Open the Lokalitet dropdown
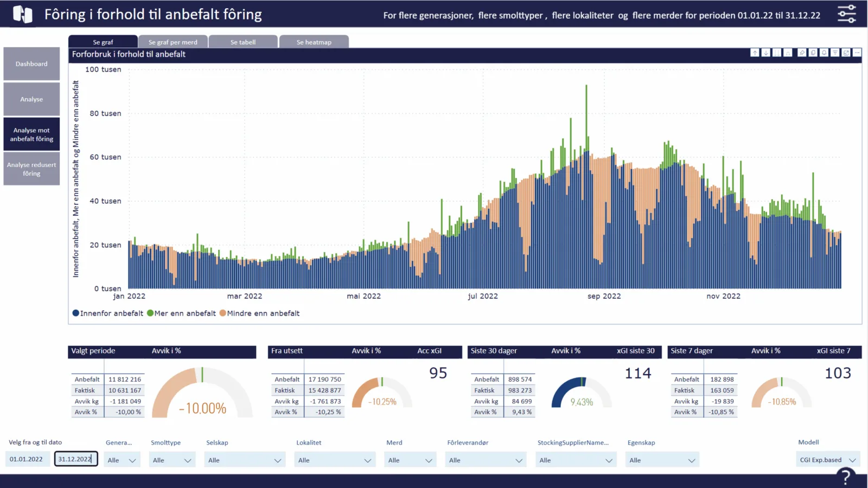 [x=335, y=460]
